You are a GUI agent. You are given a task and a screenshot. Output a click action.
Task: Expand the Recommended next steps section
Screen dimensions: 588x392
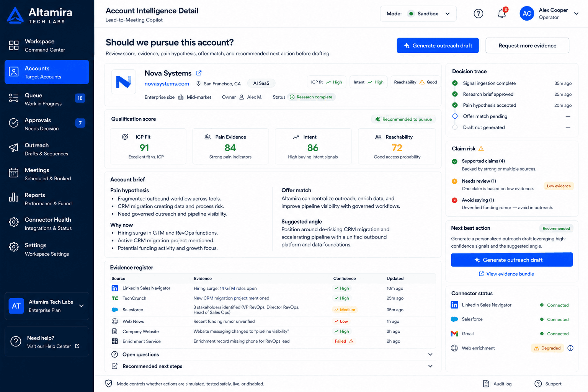click(x=272, y=366)
